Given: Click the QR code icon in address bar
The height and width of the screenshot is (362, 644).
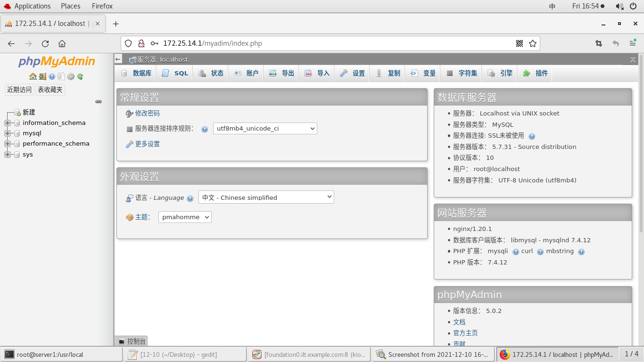Looking at the screenshot, I should click(x=520, y=43).
